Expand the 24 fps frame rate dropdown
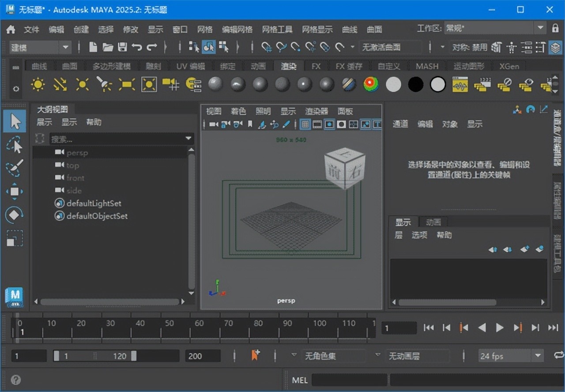Image resolution: width=565 pixels, height=392 pixels. (538, 356)
